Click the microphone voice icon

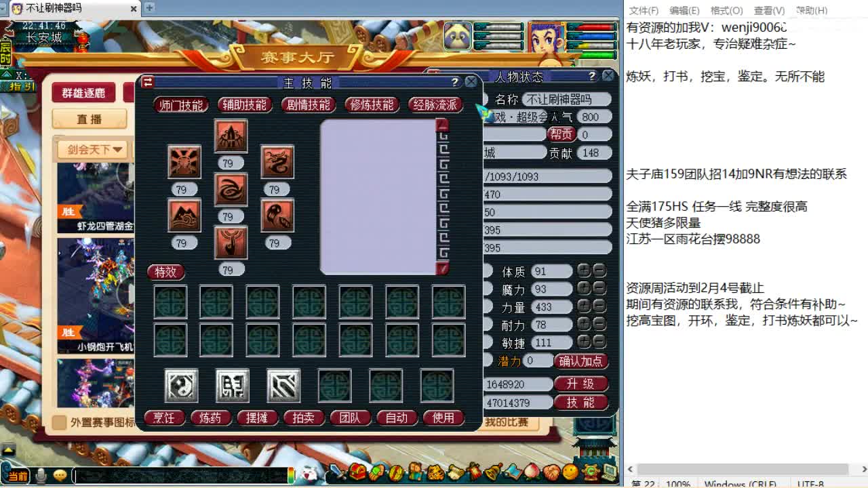point(41,476)
